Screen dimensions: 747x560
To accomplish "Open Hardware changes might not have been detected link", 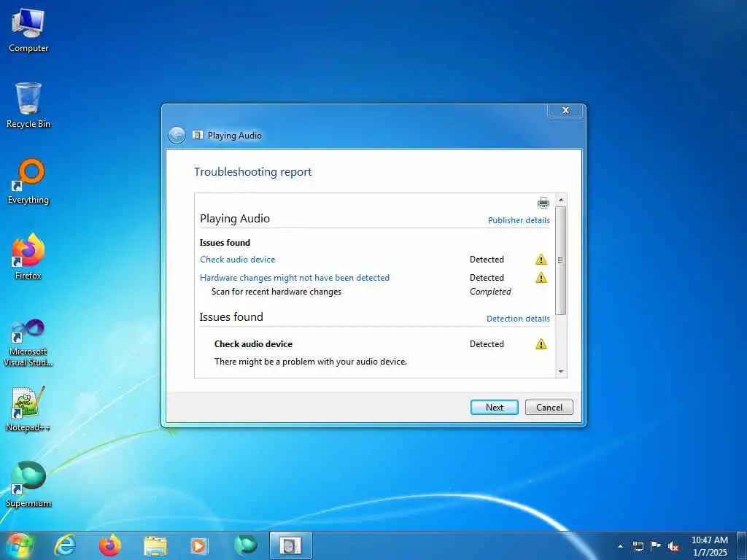I will [x=295, y=278].
